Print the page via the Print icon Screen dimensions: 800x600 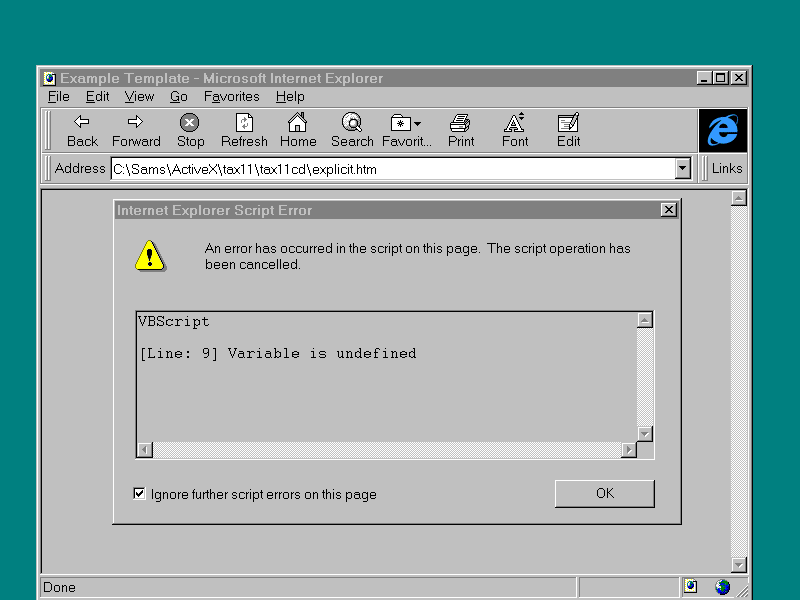460,123
